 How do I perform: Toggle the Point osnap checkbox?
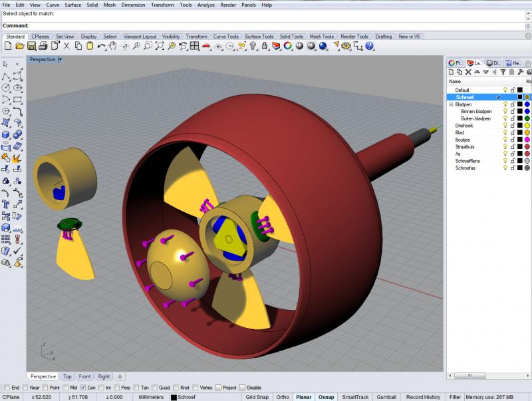point(45,388)
